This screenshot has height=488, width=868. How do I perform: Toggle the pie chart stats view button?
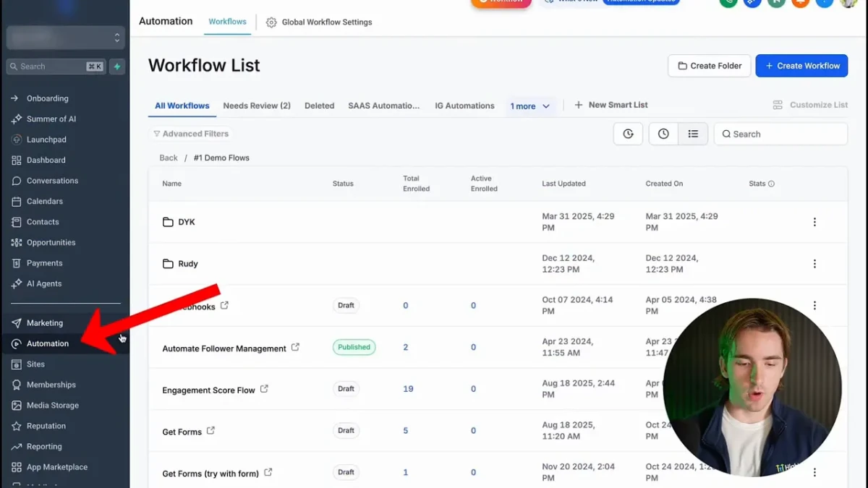click(x=628, y=134)
